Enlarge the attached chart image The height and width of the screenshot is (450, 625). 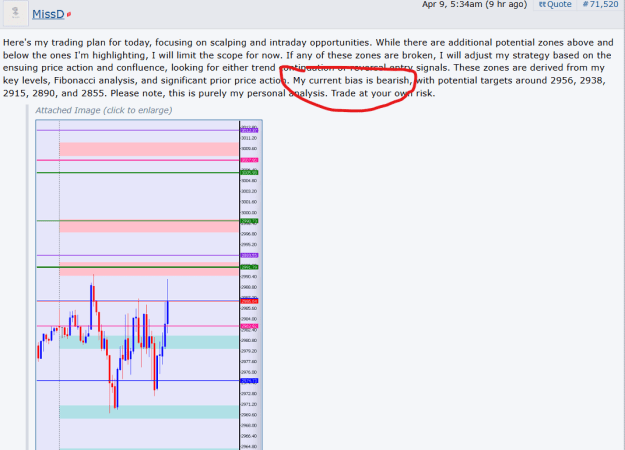(149, 285)
